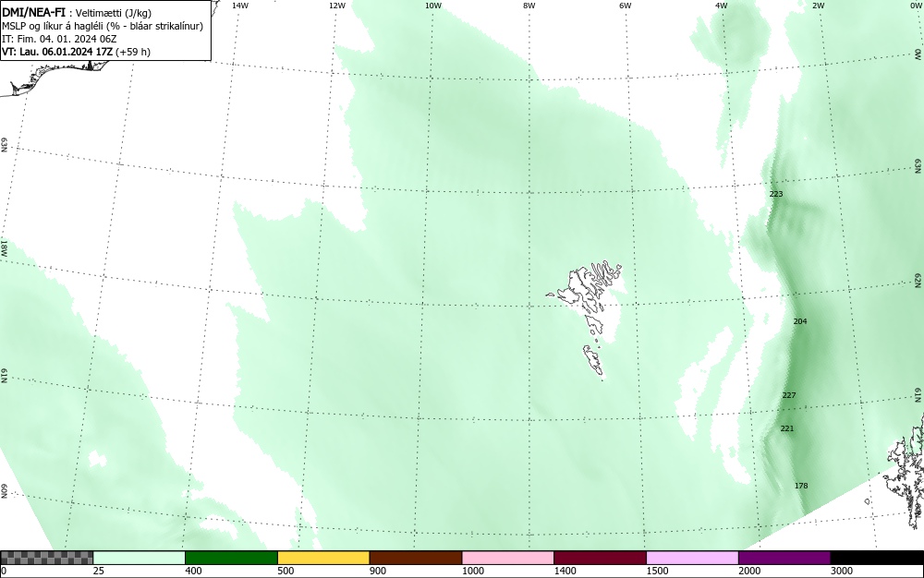This screenshot has width=924, height=578.
Task: Click the 14W longitude label
Action: [x=240, y=6]
